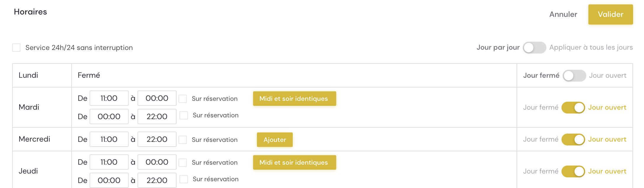Check Sur réservation for Jeudi morning slot
The width and height of the screenshot is (644, 188).
[x=183, y=162]
